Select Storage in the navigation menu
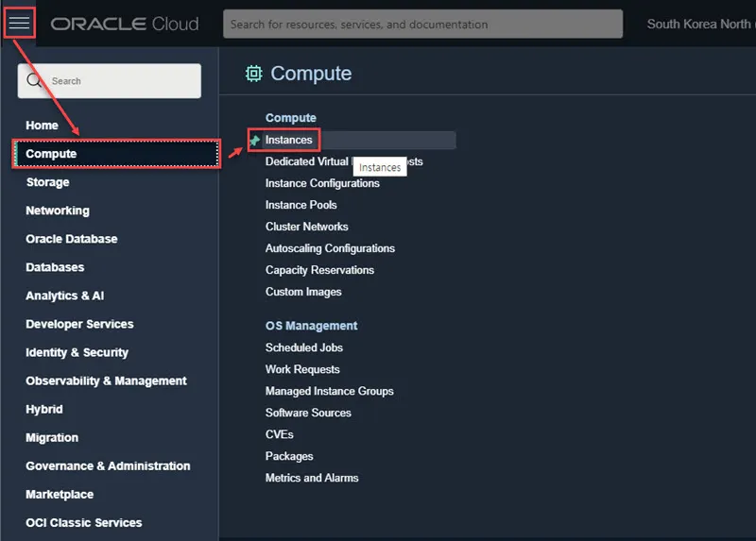756x541 pixels. tap(48, 182)
